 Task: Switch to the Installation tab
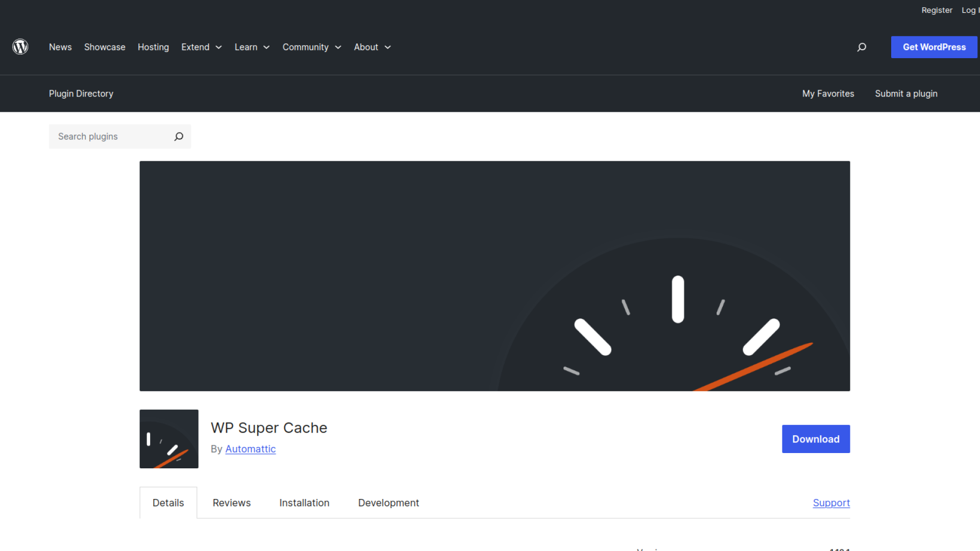304,503
